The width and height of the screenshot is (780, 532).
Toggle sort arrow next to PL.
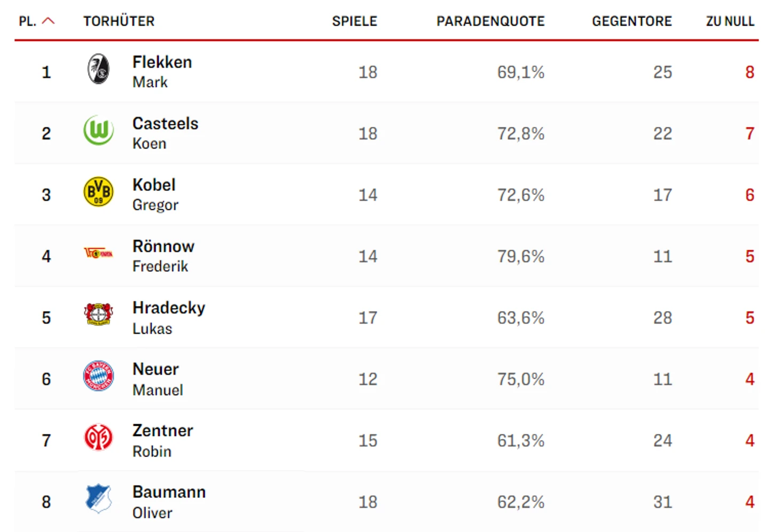(48, 21)
